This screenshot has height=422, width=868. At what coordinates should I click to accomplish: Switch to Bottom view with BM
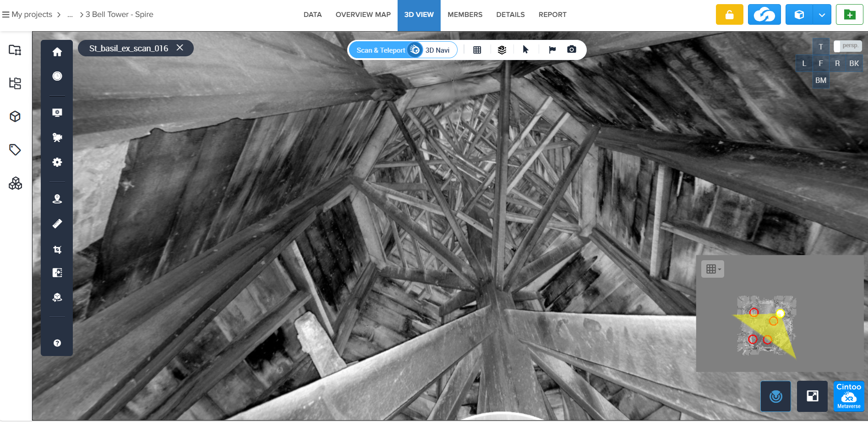pyautogui.click(x=821, y=80)
